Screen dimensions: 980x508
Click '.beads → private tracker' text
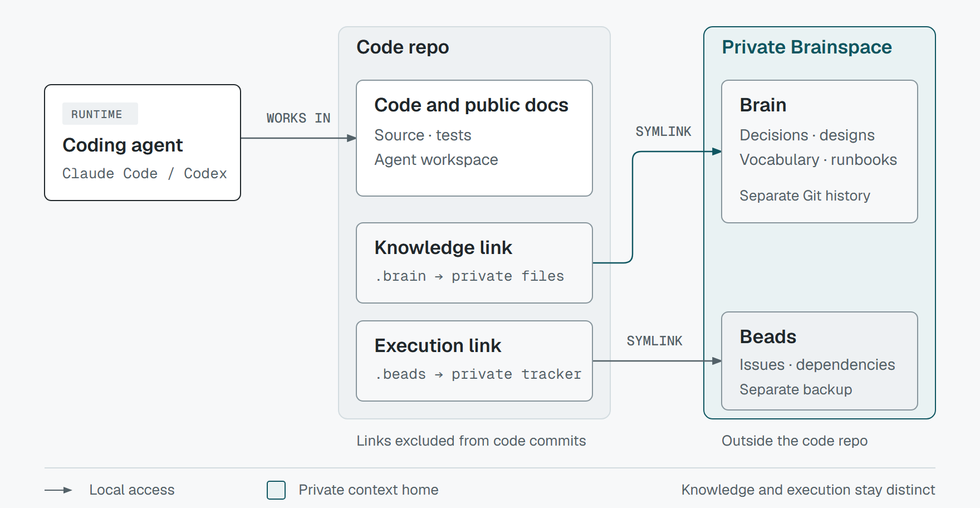pos(478,374)
